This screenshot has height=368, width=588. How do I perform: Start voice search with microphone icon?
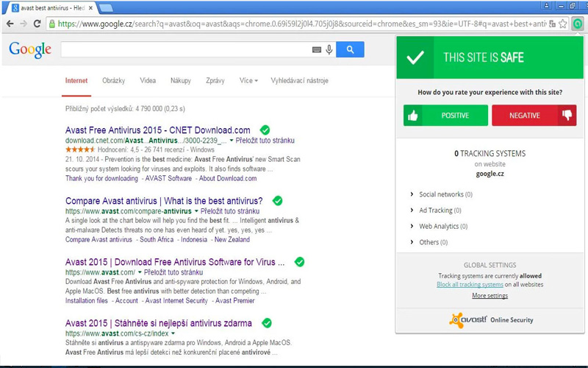point(329,49)
